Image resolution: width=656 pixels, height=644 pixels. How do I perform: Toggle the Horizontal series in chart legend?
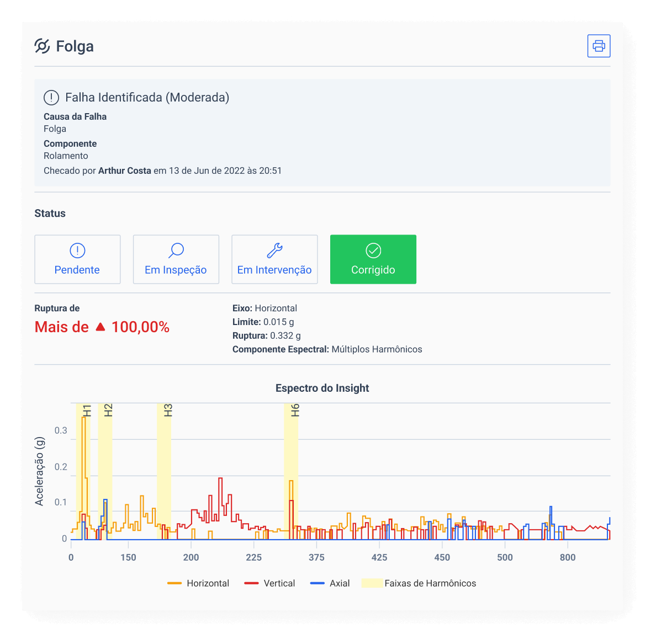(x=198, y=583)
